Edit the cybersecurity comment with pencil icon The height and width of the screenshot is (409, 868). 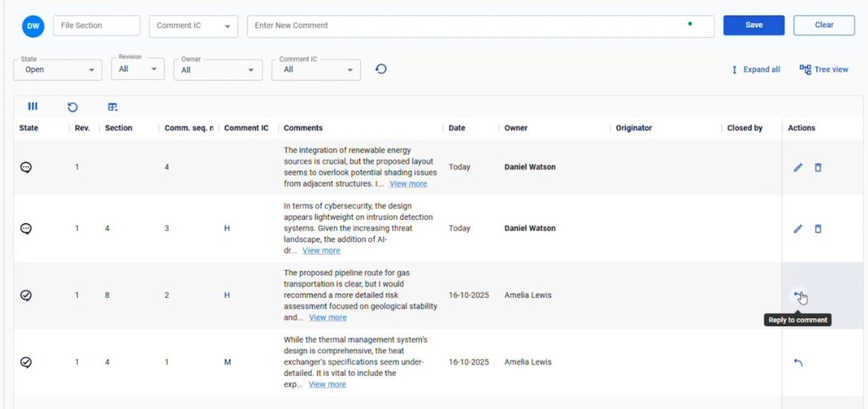tap(798, 229)
